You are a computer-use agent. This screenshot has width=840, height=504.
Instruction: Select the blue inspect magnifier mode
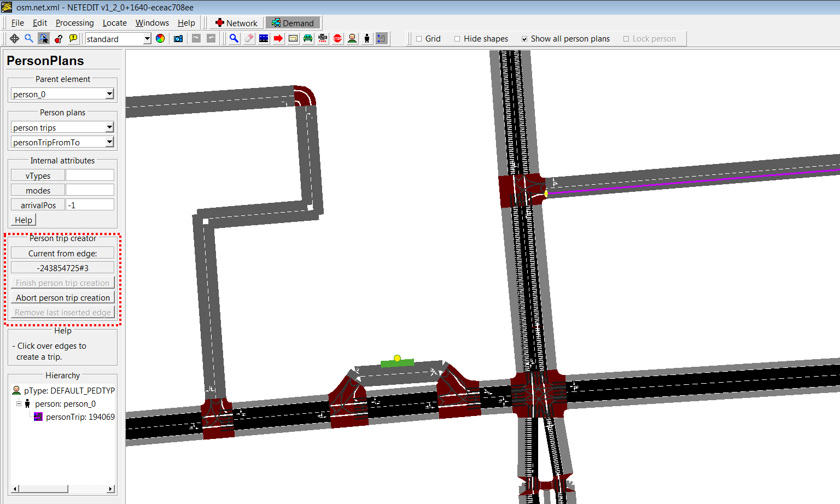pos(234,38)
